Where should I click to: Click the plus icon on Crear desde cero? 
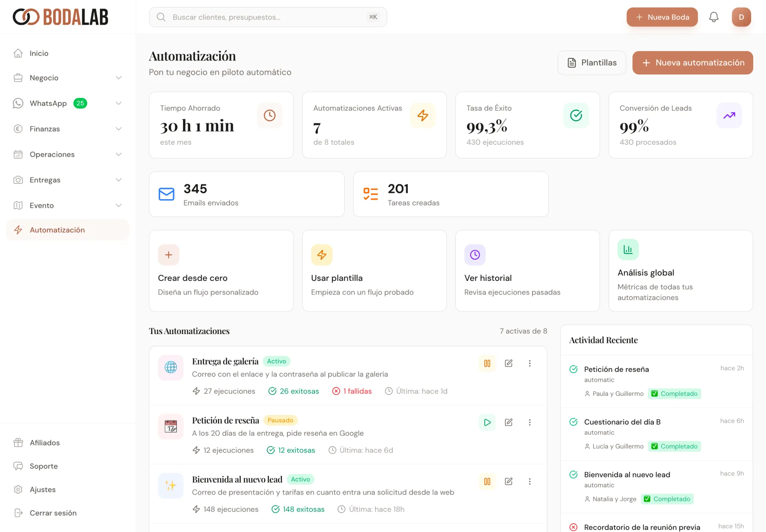[169, 255]
